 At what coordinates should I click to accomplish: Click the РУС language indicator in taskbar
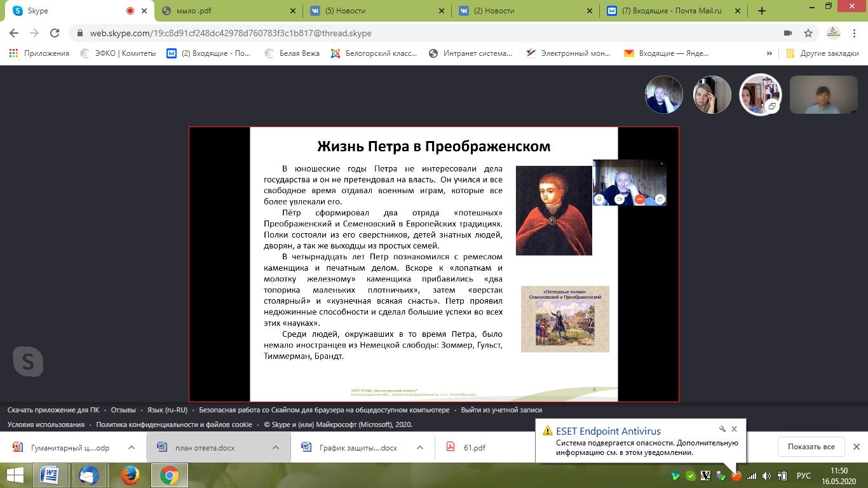click(x=803, y=476)
